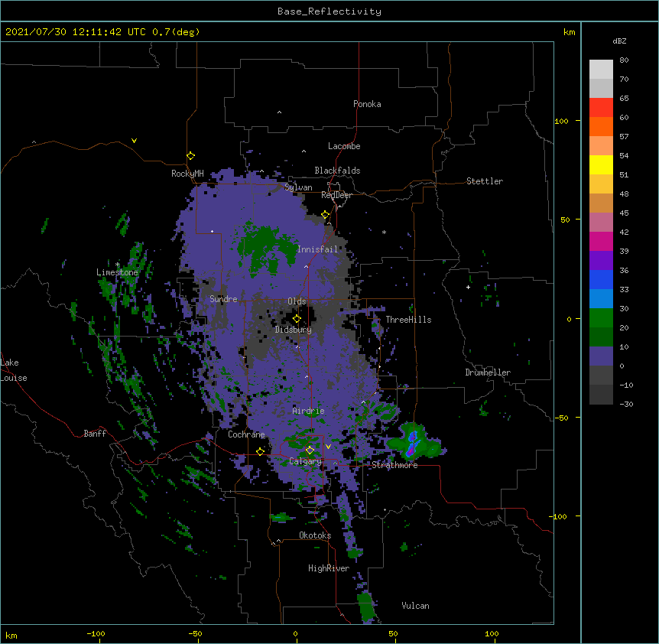Click the 10 dBZ purple legend swatch
This screenshot has height=644, width=659.
601,356
